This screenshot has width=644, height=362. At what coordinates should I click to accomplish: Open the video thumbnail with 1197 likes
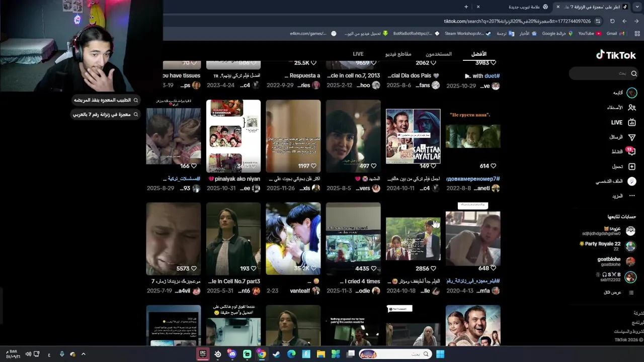click(x=293, y=136)
